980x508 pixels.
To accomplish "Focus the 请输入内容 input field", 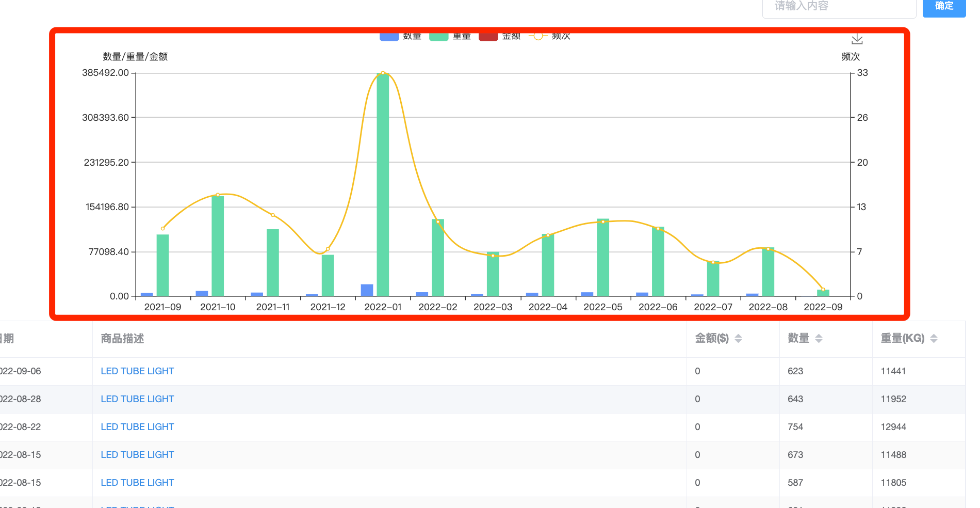I will (x=839, y=7).
